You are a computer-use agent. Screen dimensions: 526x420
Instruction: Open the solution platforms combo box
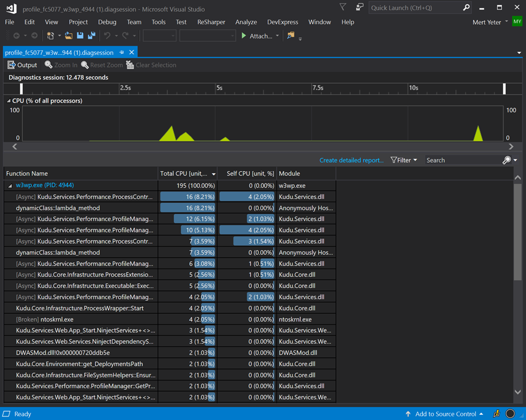point(208,35)
